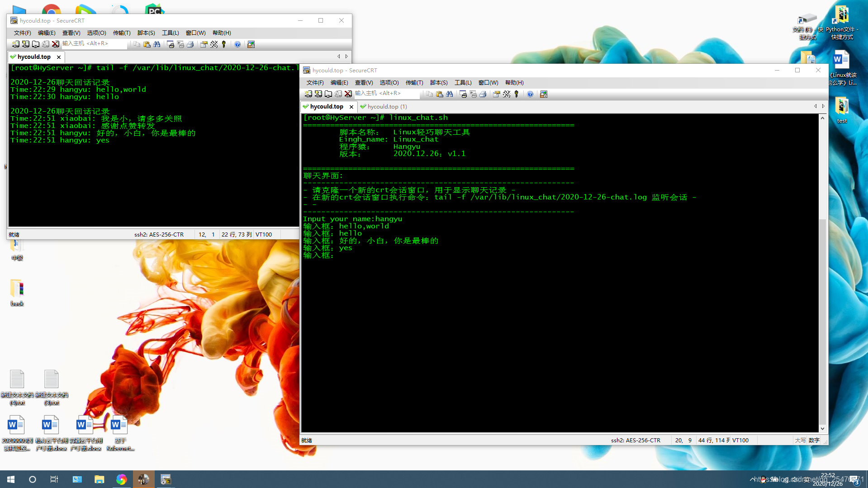The height and width of the screenshot is (488, 868).
Task: Open Session Options icon in front SecureCRT toolbar
Action: coord(497,94)
